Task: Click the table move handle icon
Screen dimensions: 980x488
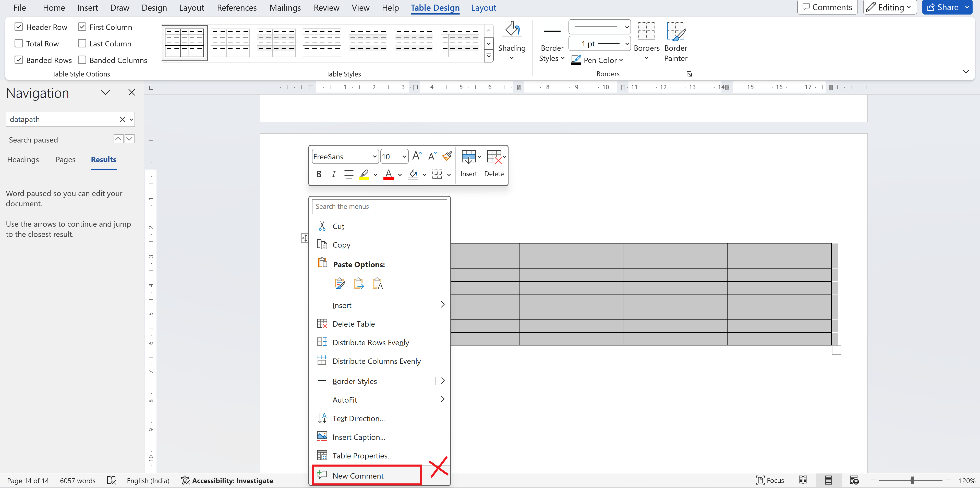Action: point(305,238)
